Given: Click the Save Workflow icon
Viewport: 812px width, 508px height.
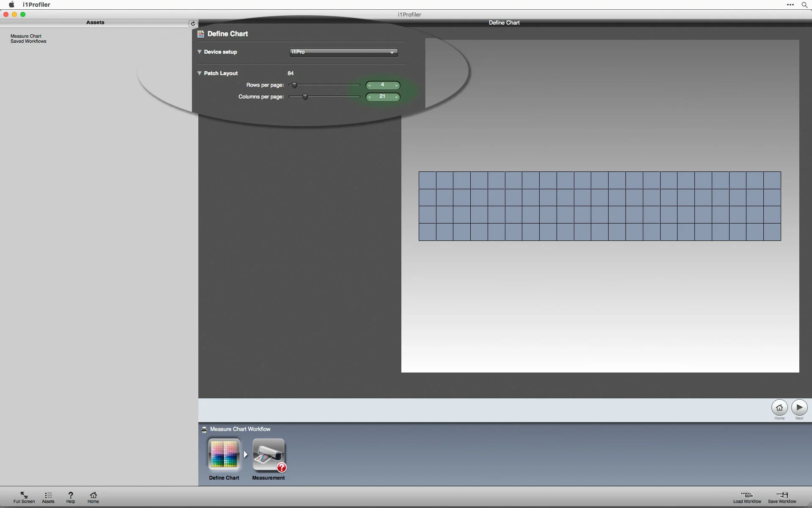Looking at the screenshot, I should click(x=782, y=495).
